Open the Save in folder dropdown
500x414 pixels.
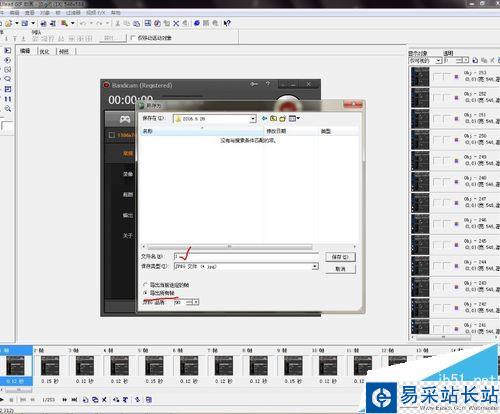click(x=253, y=119)
